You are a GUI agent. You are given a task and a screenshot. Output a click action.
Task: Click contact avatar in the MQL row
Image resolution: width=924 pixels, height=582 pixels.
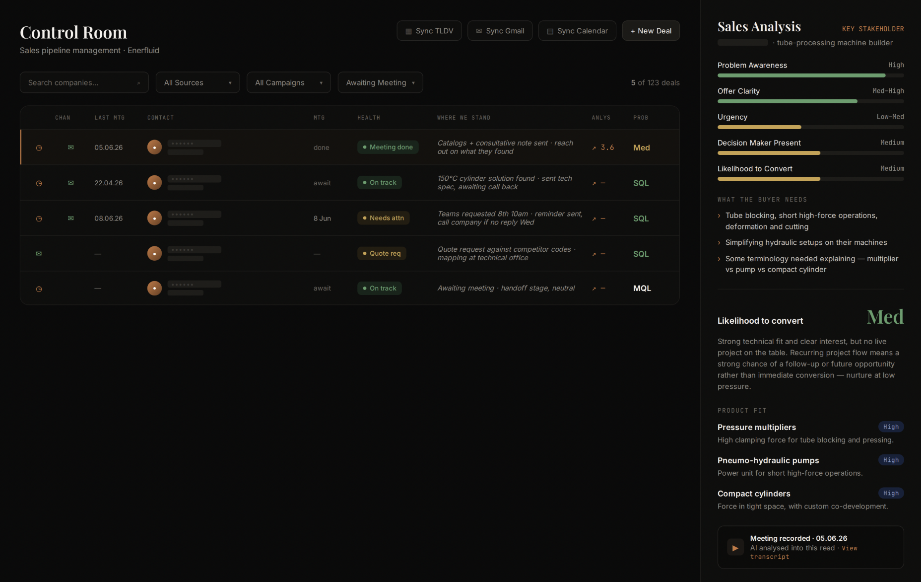[x=154, y=288]
